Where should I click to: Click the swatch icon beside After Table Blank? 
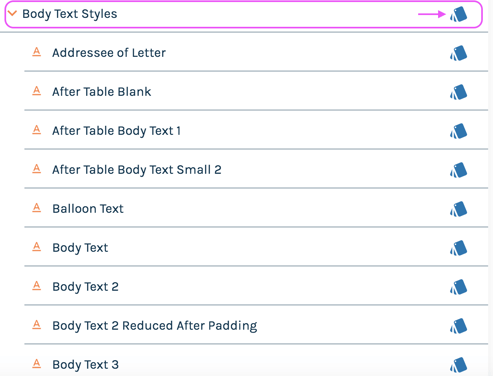pyautogui.click(x=459, y=92)
